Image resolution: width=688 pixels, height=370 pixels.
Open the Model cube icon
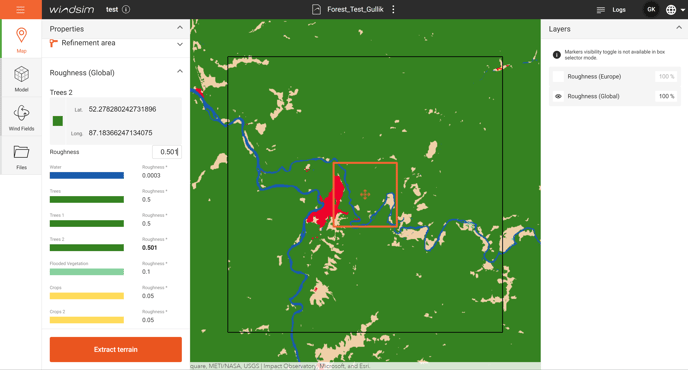tap(21, 74)
